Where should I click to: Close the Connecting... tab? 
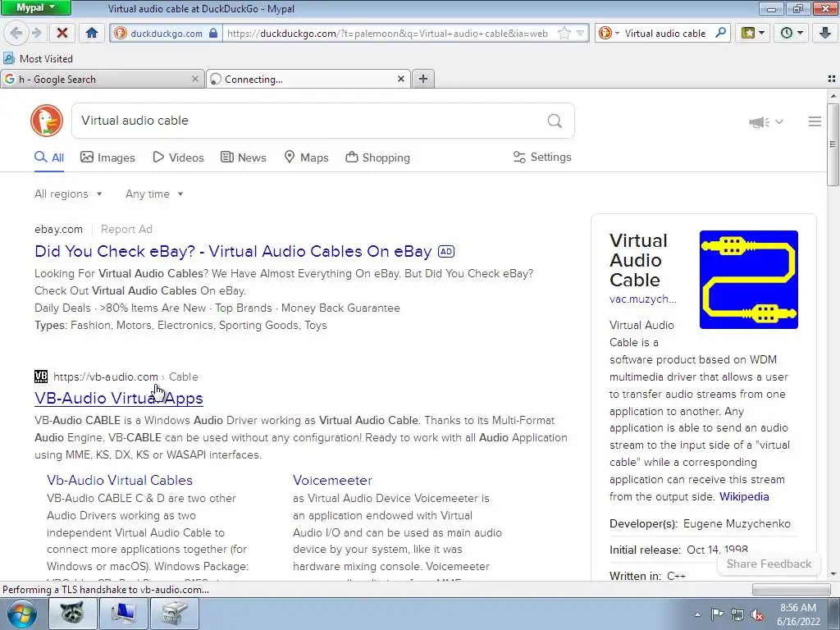[x=400, y=80]
